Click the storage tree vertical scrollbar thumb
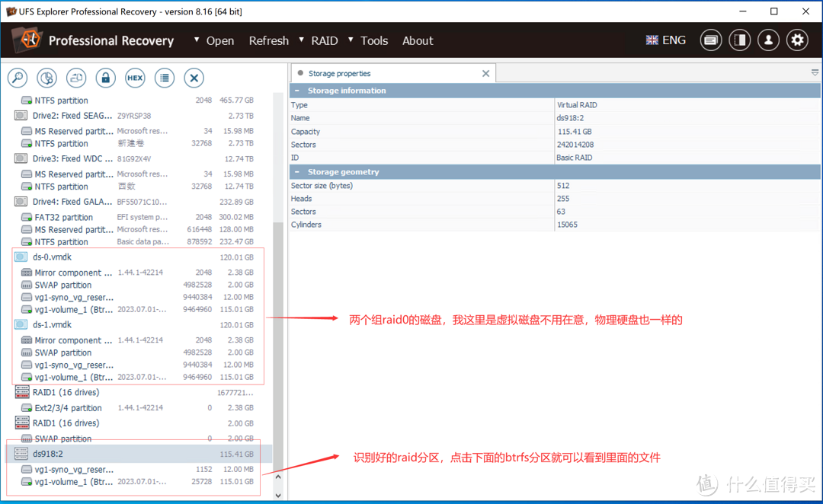The image size is (823, 504). pos(278,345)
